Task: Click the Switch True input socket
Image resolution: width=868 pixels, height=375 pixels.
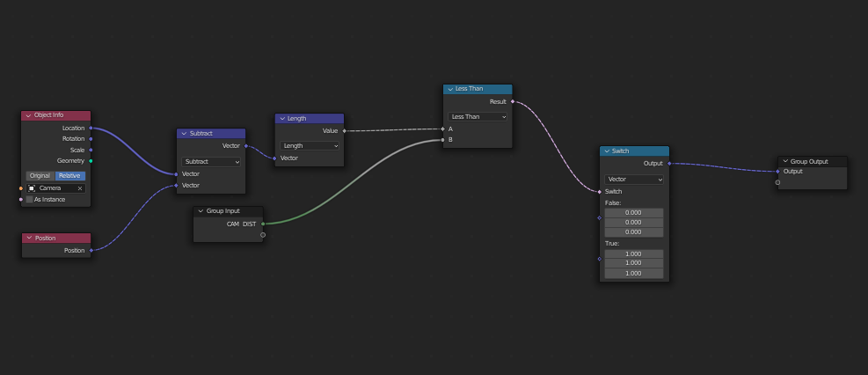Action: 600,259
